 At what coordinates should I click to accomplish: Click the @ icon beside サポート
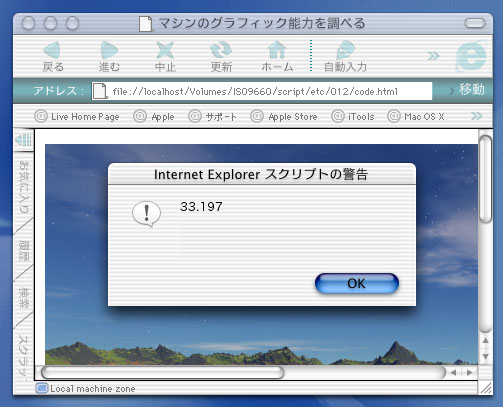pyautogui.click(x=195, y=116)
